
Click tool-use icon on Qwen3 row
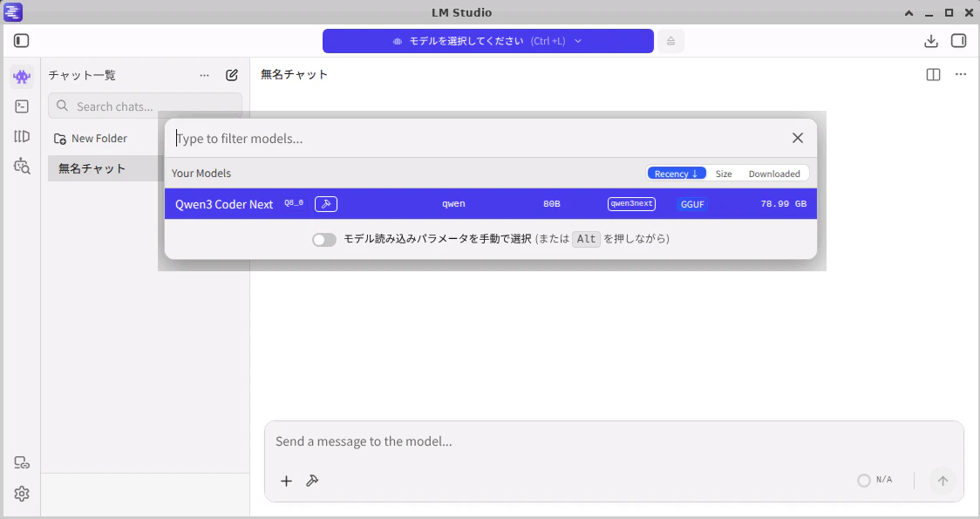pyautogui.click(x=326, y=204)
